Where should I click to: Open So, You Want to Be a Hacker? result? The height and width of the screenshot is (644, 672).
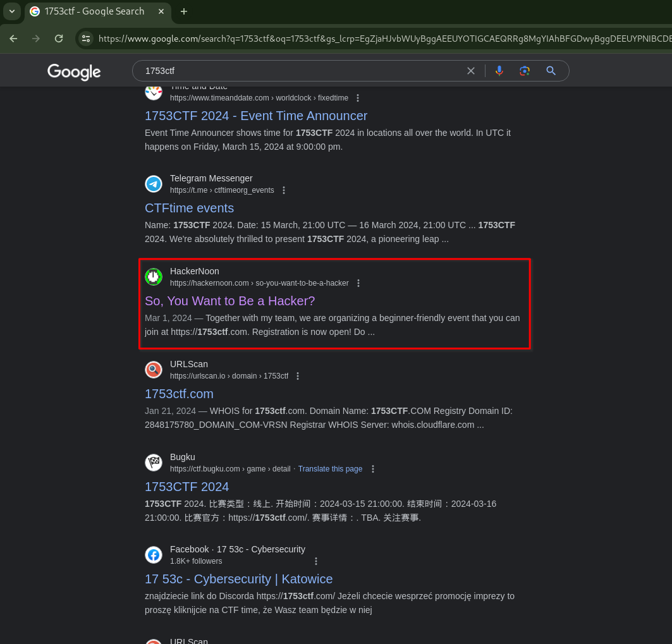click(x=229, y=301)
